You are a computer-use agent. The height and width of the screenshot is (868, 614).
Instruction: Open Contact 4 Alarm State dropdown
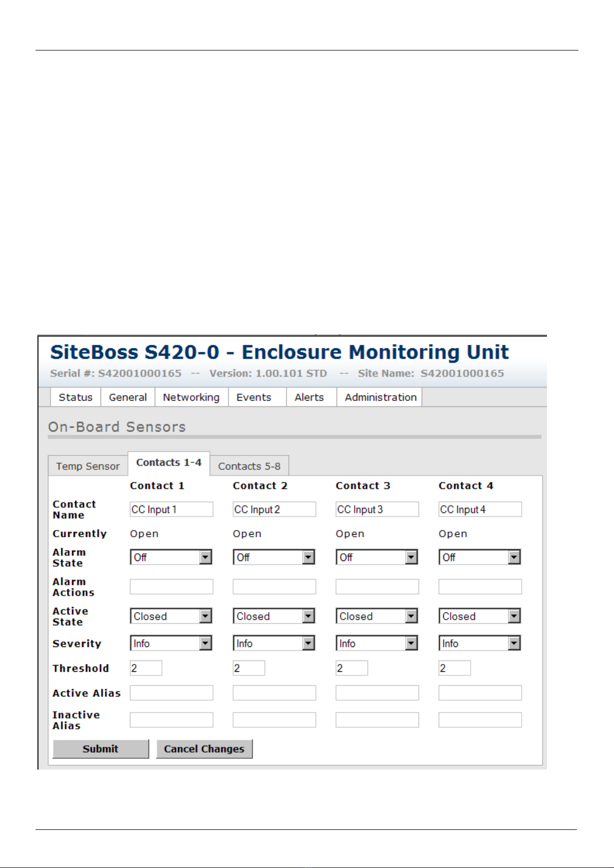click(480, 557)
